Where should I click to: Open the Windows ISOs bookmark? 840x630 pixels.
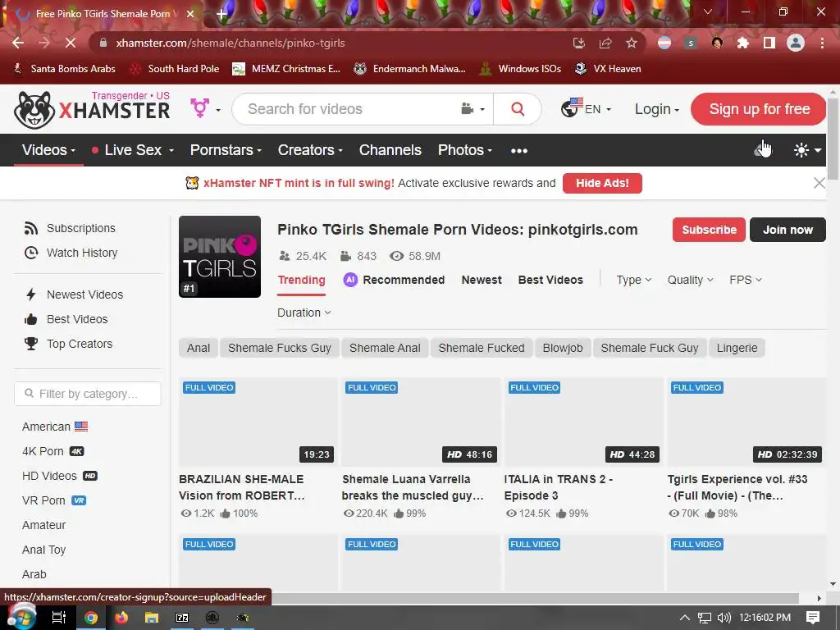point(520,69)
